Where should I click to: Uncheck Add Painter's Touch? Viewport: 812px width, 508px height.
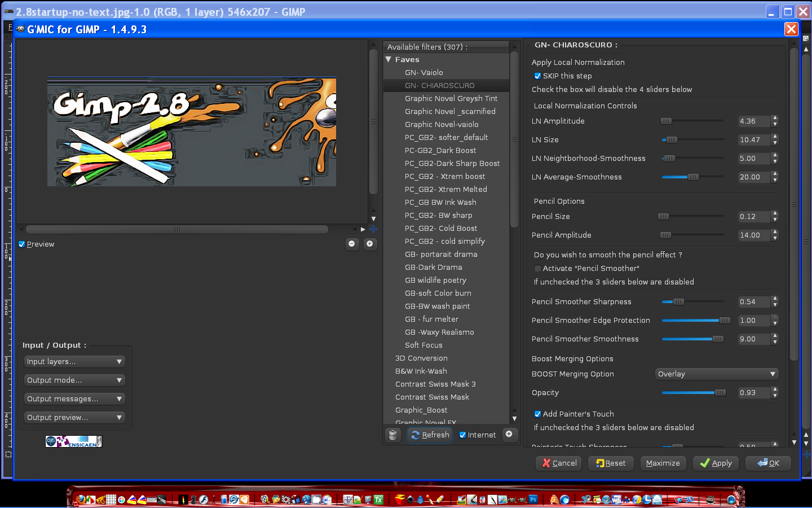pyautogui.click(x=537, y=414)
